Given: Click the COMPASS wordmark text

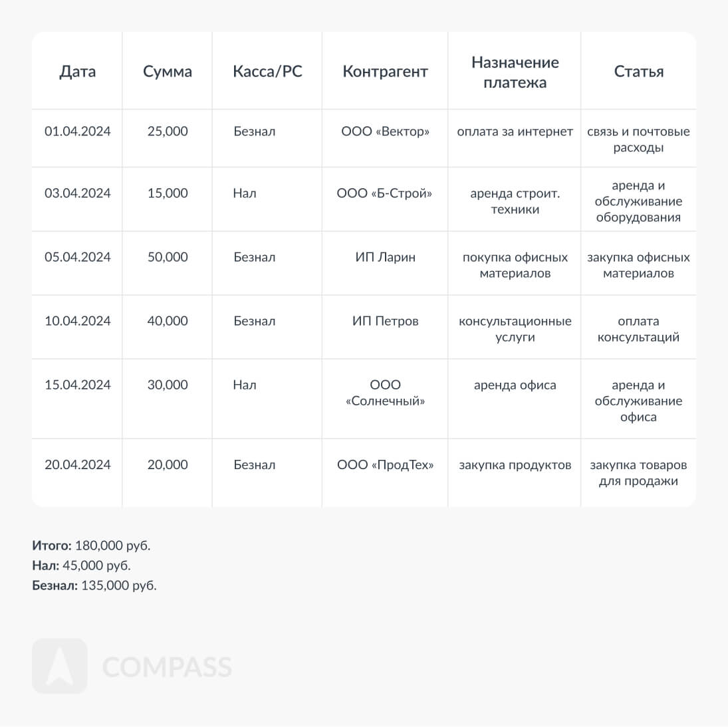Looking at the screenshot, I should tap(167, 667).
